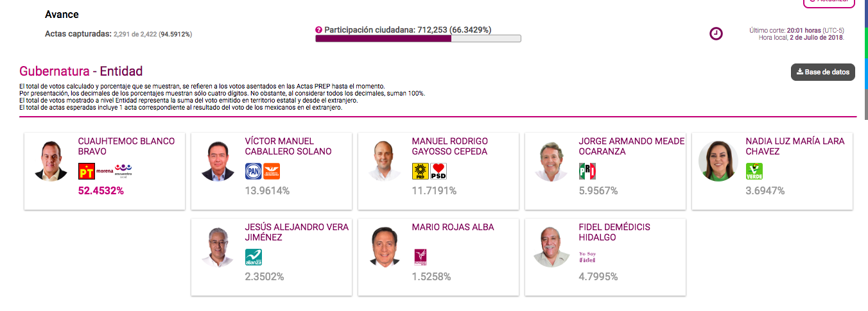Click the Participación ciudadana help icon
The height and width of the screenshot is (311, 868).
point(318,29)
